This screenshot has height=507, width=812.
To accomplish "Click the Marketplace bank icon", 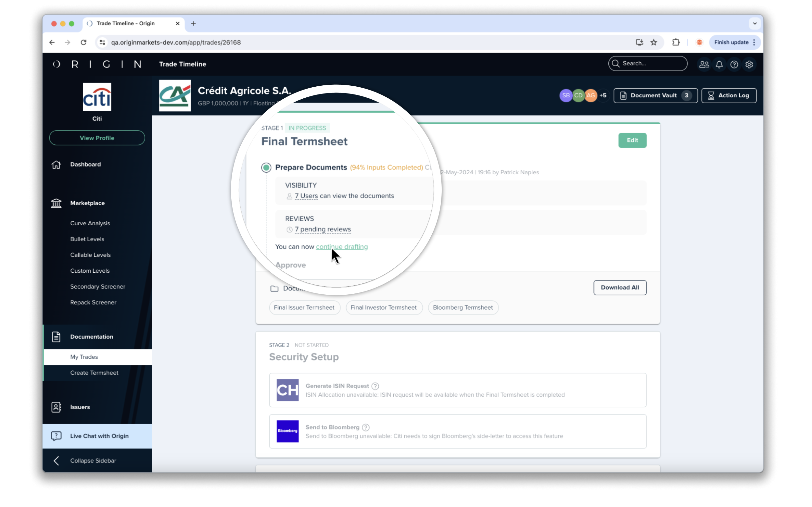I will pos(56,203).
